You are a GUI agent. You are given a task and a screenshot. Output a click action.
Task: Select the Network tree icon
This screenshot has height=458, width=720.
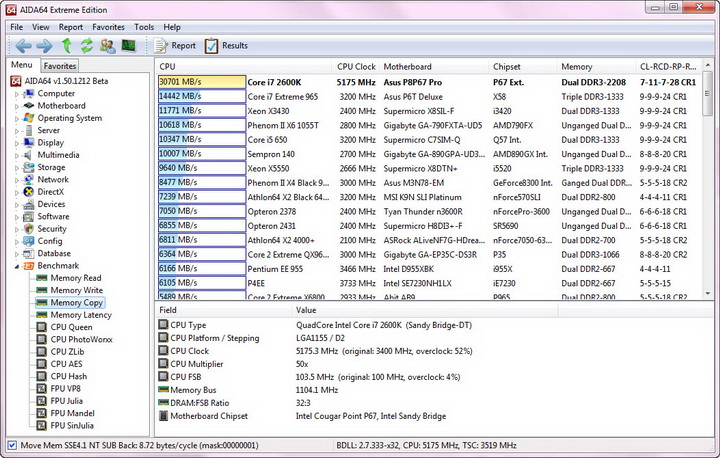tap(29, 180)
